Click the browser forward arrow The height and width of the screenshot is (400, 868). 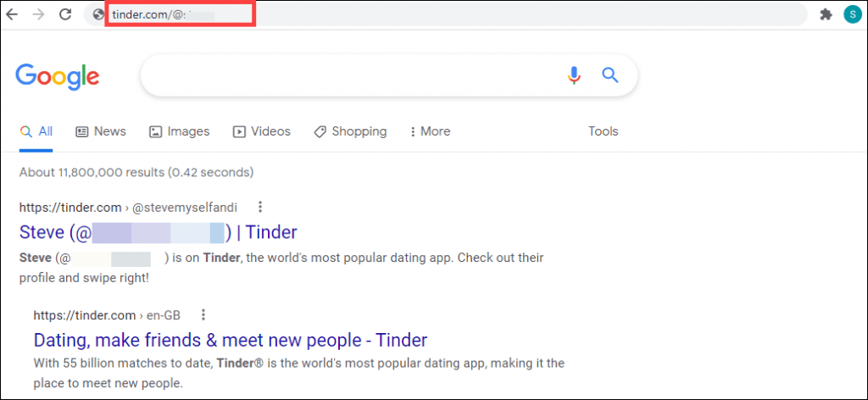38,14
